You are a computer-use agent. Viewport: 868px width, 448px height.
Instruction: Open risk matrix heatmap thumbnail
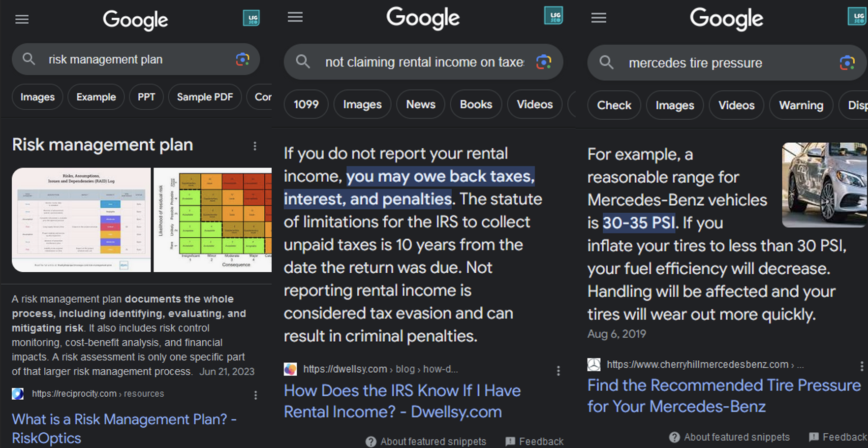point(213,220)
